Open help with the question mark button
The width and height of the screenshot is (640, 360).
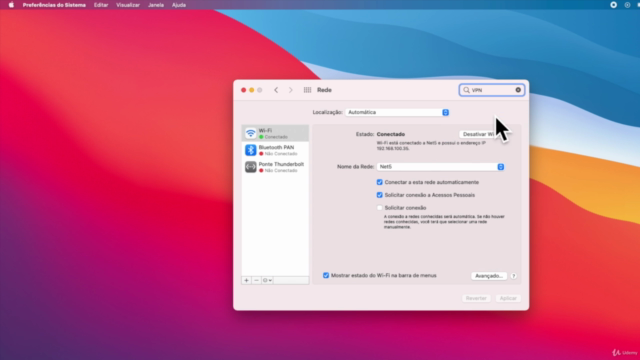click(x=513, y=276)
